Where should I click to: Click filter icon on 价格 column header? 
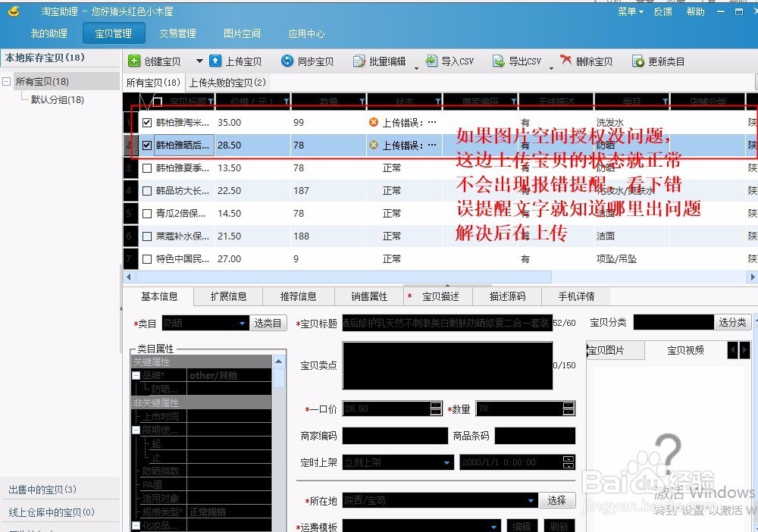[287, 102]
